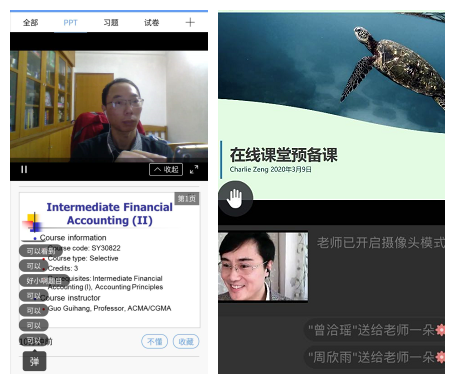The image size is (455, 384).
Task: Raise hand using the hand icon
Action: tap(235, 198)
